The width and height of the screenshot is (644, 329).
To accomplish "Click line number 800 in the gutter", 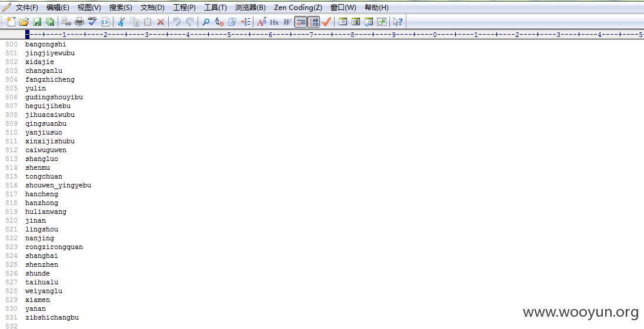I will [12, 44].
